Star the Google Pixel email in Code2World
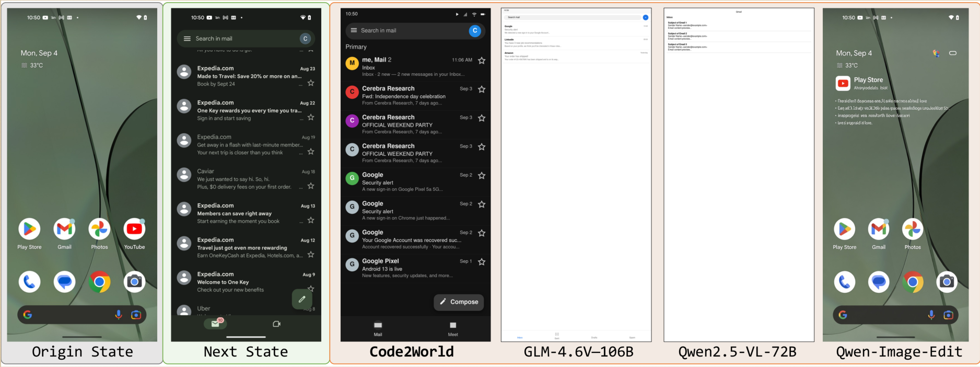This screenshot has height=367, width=980. 482,262
